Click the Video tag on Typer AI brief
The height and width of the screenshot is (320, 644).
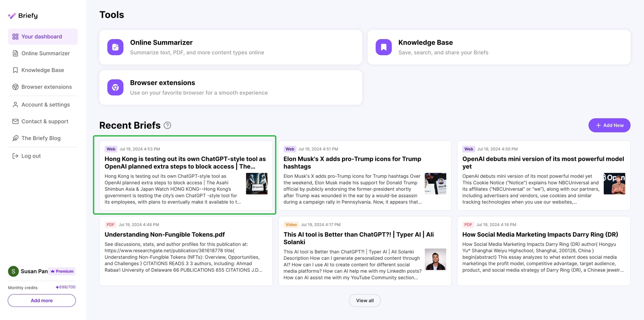tap(291, 225)
